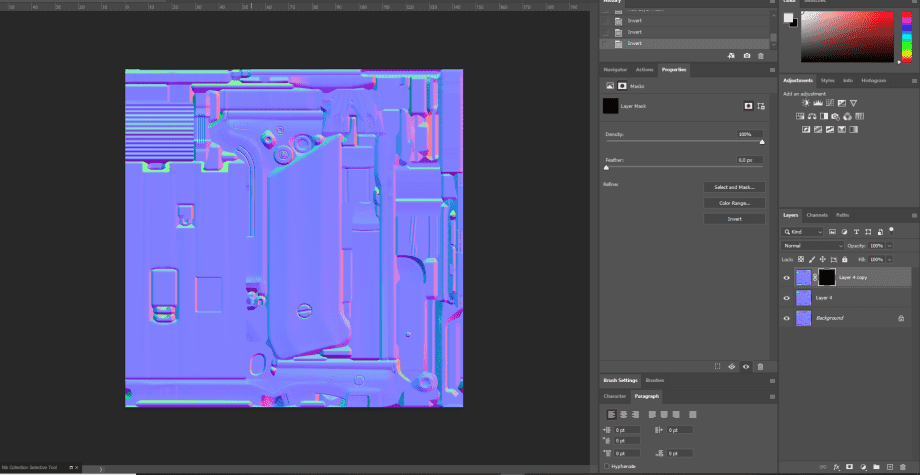The height and width of the screenshot is (475, 920).
Task: Delete the mask using Properties trash icon
Action: 760,366
